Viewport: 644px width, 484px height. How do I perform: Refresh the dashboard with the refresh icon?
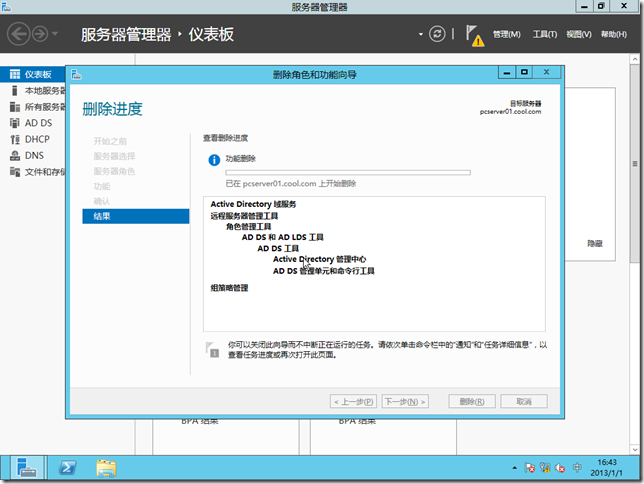coord(437,34)
